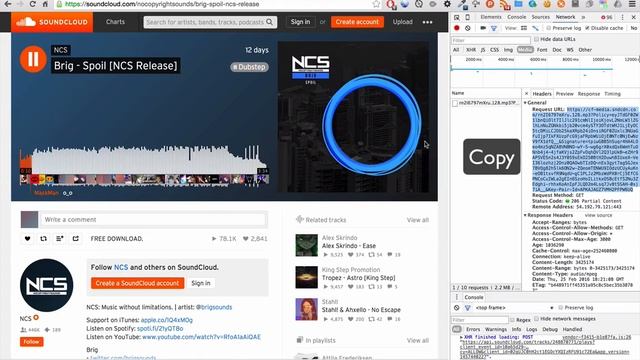Image resolution: width=640 pixels, height=360 pixels.
Task: Open Alex Skrindo - Ease track thumbnail
Action: click(307, 245)
